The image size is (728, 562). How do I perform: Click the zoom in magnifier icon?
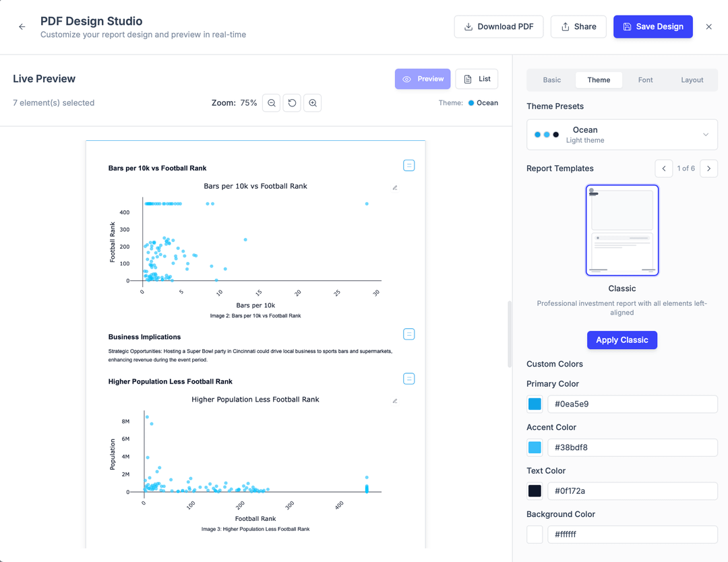312,103
